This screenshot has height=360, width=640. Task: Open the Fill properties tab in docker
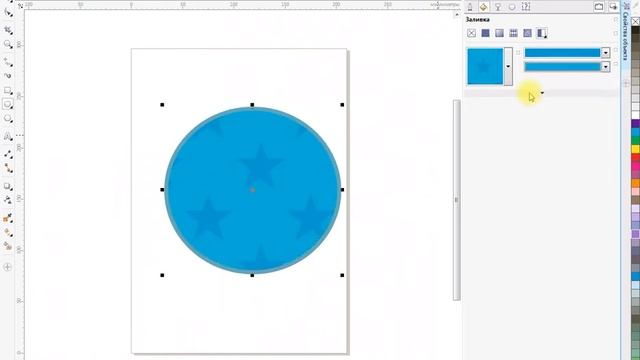pyautogui.click(x=484, y=7)
